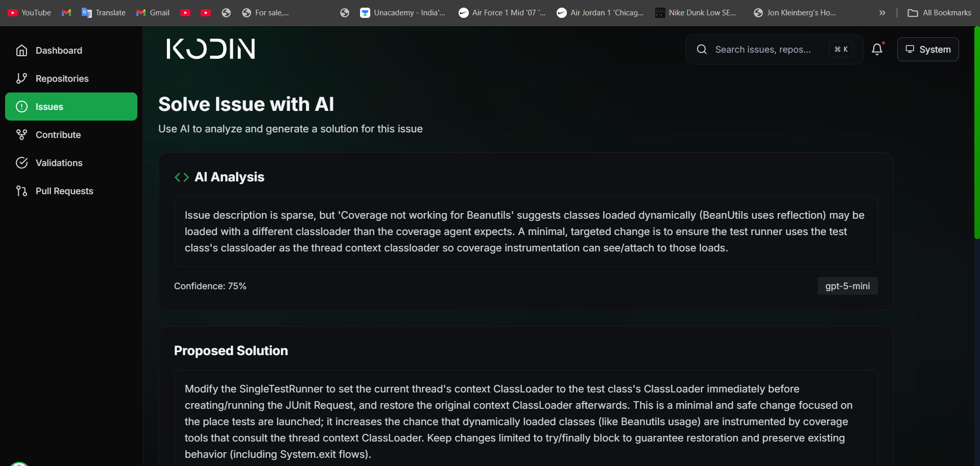The height and width of the screenshot is (466, 980).
Task: Click the KODIN logo
Action: (x=210, y=49)
